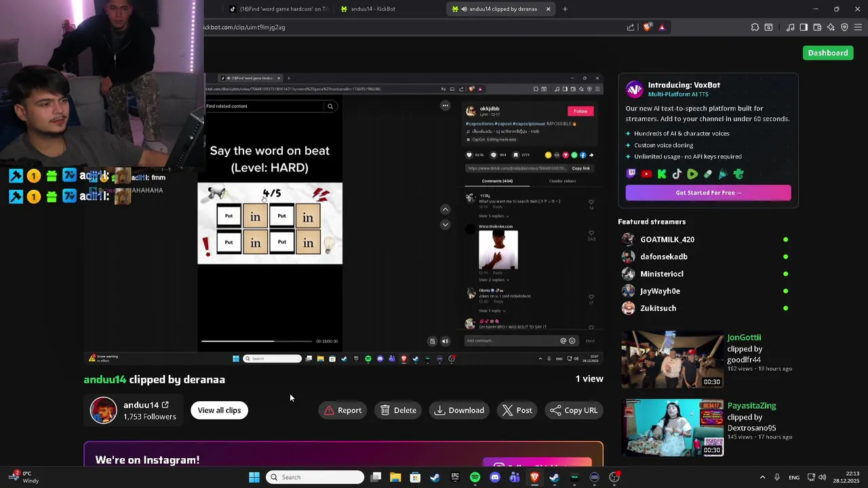868x488 pixels.
Task: Open Leo AI sparkle icon
Action: pos(831,27)
